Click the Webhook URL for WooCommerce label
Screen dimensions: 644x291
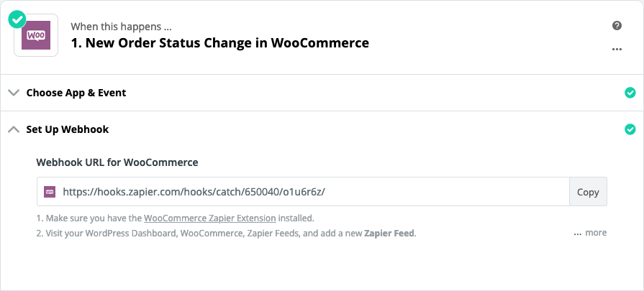pyautogui.click(x=117, y=162)
